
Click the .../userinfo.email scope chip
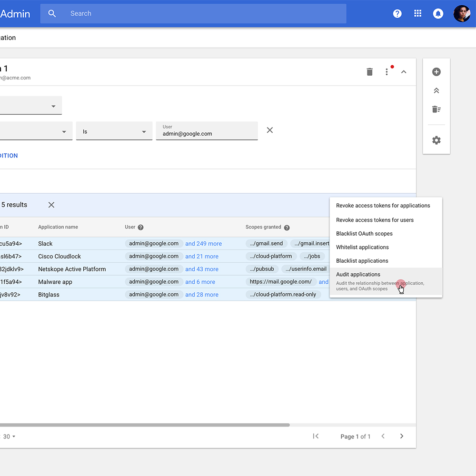(x=306, y=269)
